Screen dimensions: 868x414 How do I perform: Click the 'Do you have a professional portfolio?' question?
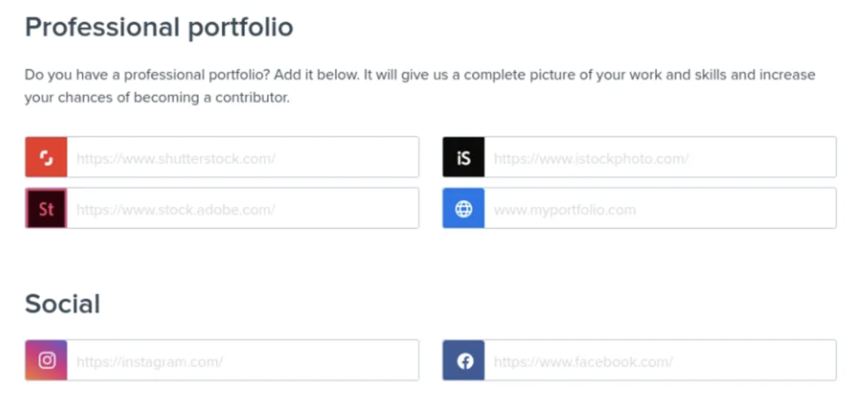(x=147, y=76)
